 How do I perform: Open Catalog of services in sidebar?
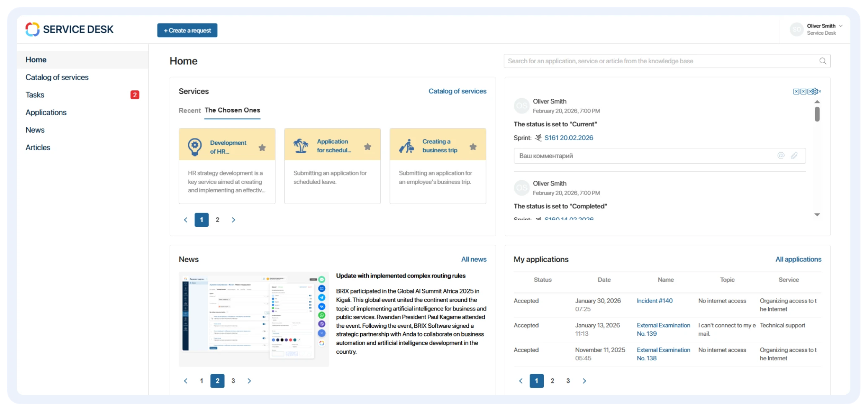[57, 77]
